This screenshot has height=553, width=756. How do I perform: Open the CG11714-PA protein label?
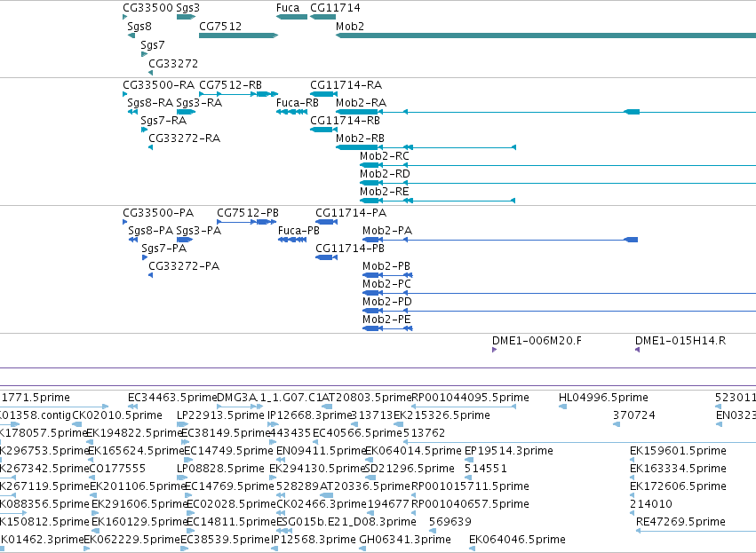351,213
